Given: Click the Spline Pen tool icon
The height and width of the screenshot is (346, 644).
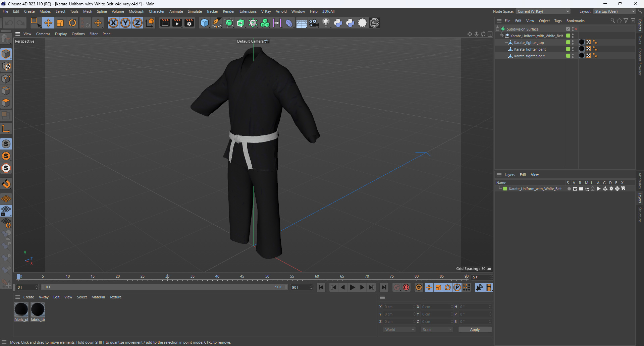Looking at the screenshot, I should point(217,23).
